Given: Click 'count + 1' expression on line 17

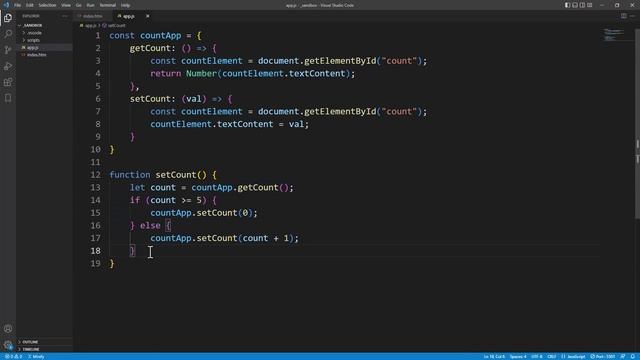Looking at the screenshot, I should pyautogui.click(x=265, y=238).
